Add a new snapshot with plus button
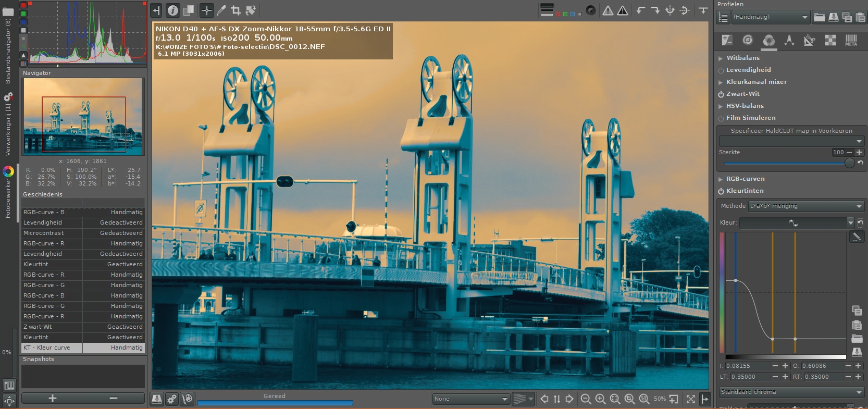Viewport: 868px width, 409px height. coord(52,399)
